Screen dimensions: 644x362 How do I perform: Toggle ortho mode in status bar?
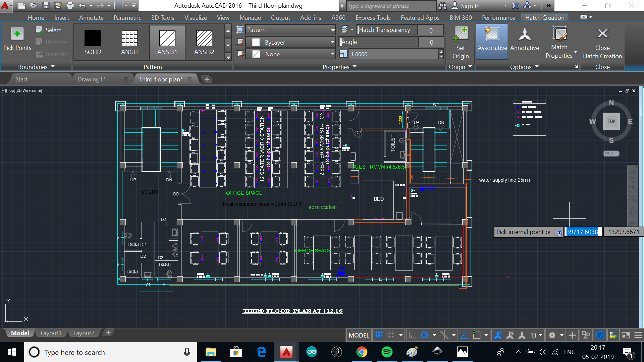coord(413,335)
